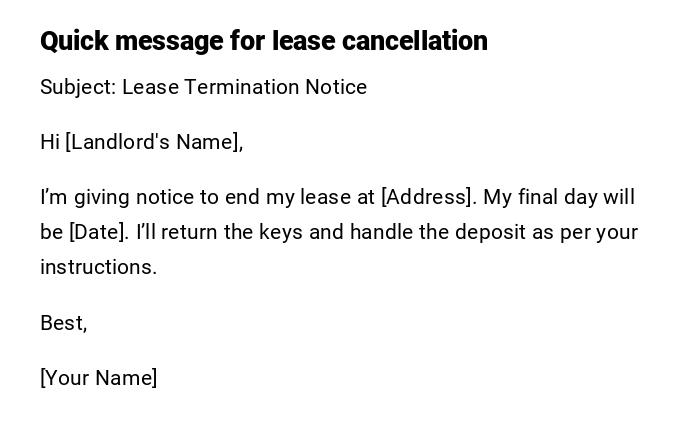Viewport: 700px width, 440px height.
Task: Select the "[Your Name]" placeholder
Action: (x=99, y=378)
